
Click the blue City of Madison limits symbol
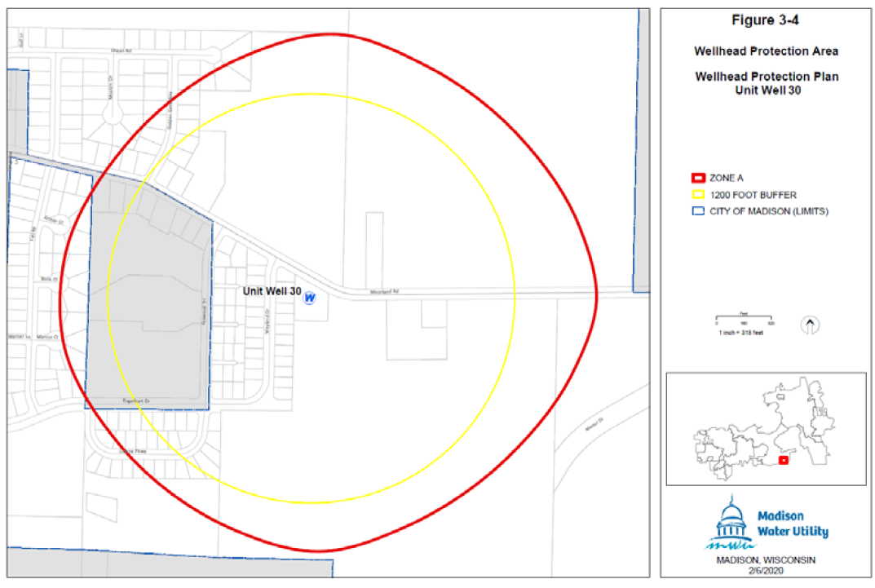pyautogui.click(x=697, y=212)
